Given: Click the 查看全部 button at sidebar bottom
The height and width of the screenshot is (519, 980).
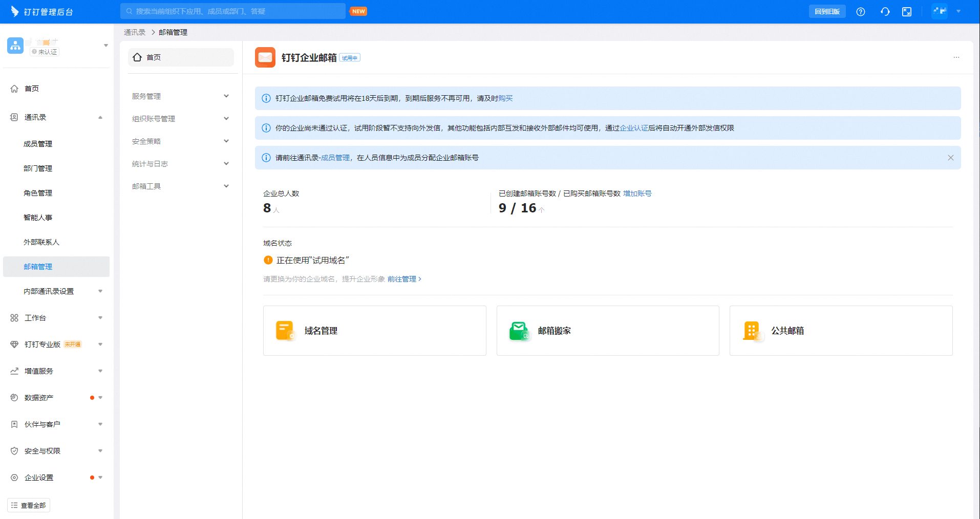Looking at the screenshot, I should (x=29, y=505).
